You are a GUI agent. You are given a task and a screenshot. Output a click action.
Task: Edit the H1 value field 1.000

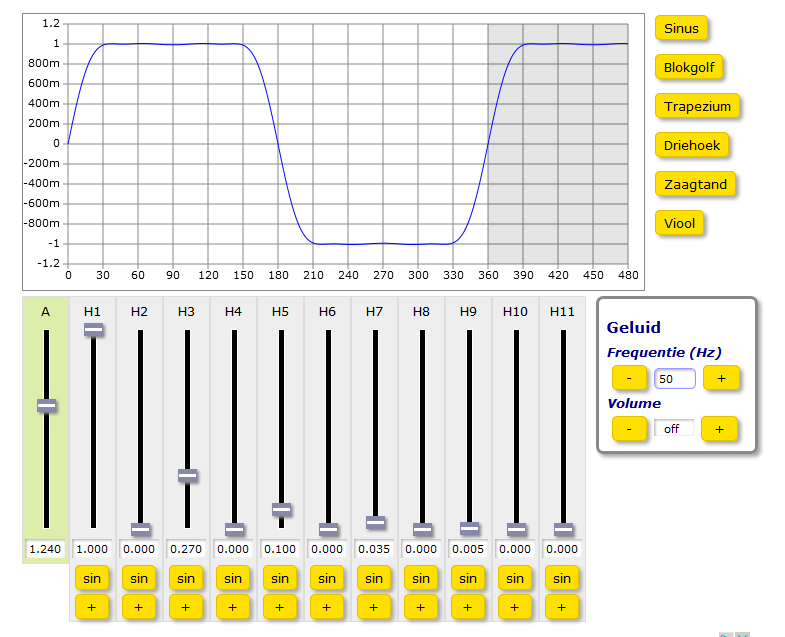point(92,549)
